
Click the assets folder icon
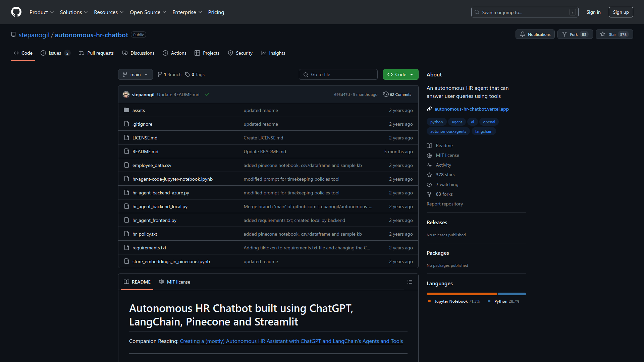click(126, 110)
